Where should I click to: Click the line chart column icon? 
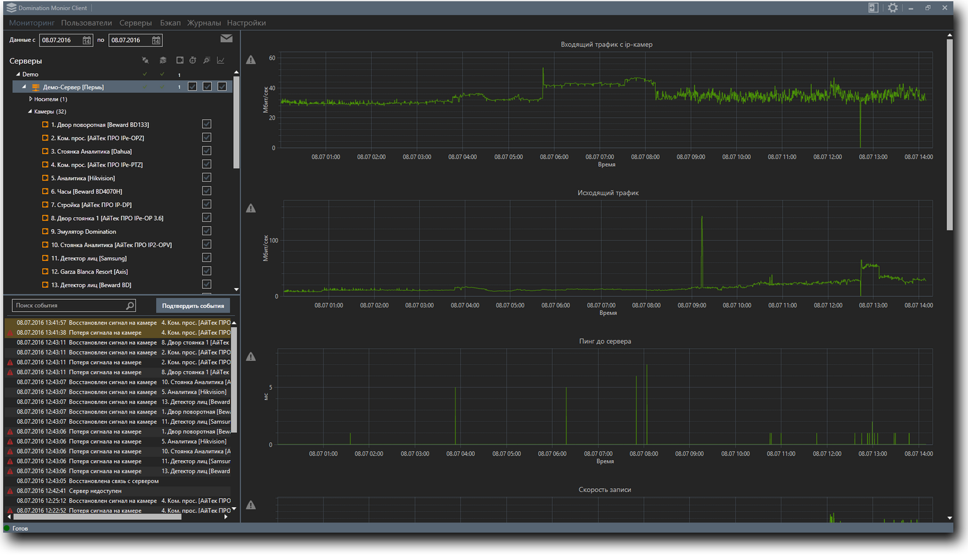click(220, 60)
